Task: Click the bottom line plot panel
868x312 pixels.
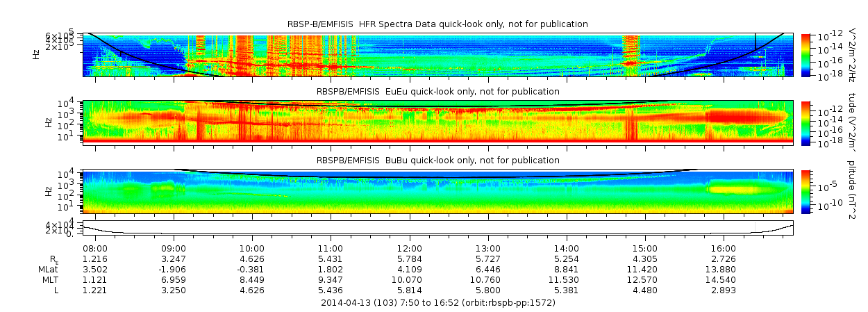Action: point(438,227)
